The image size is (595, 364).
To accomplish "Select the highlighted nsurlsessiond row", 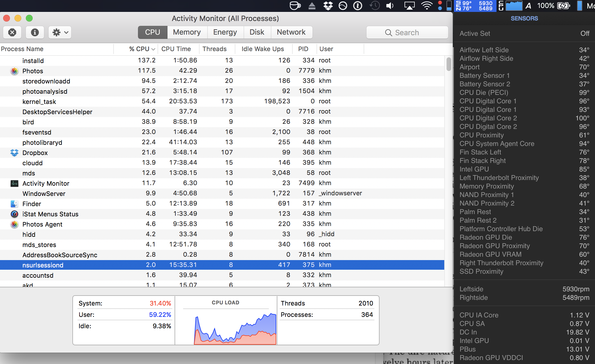I will pos(222,265).
